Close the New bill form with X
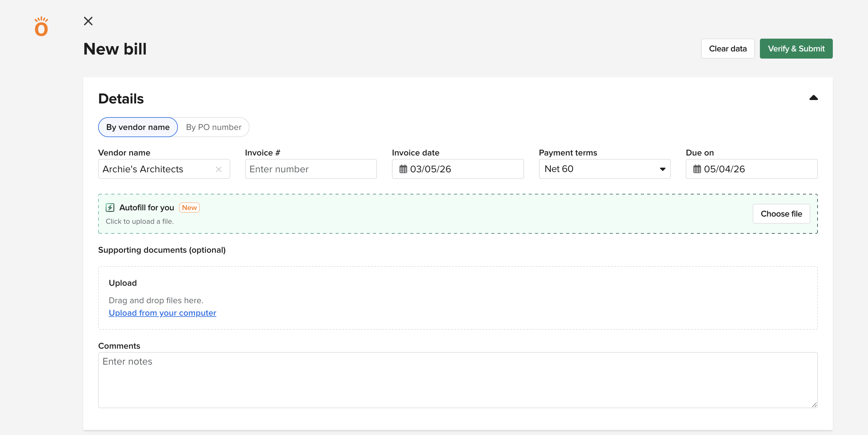 click(x=88, y=21)
